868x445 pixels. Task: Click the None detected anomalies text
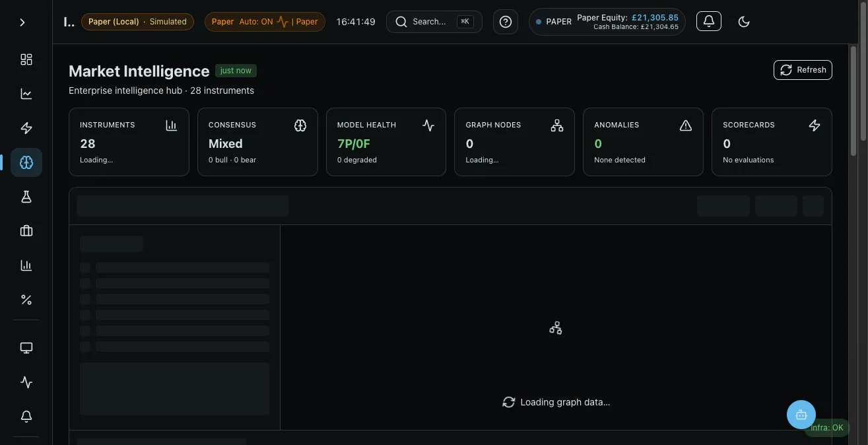coord(620,160)
